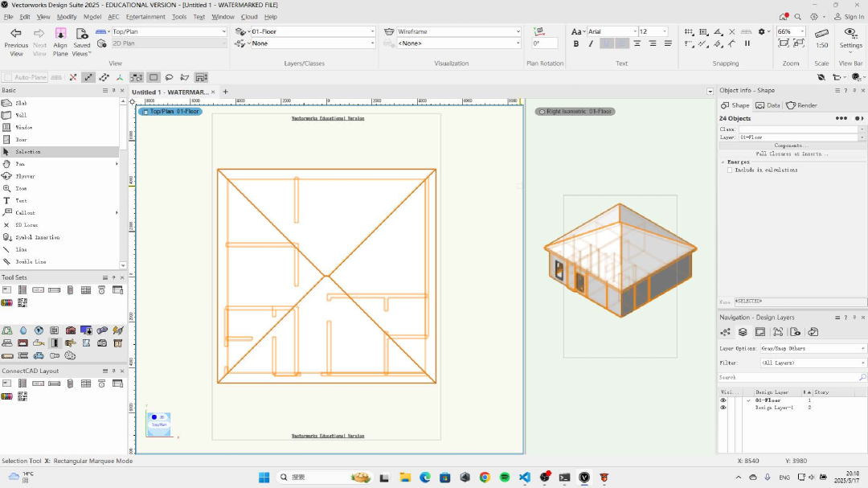Select the Double Line tool
868x488 pixels.
point(31,262)
